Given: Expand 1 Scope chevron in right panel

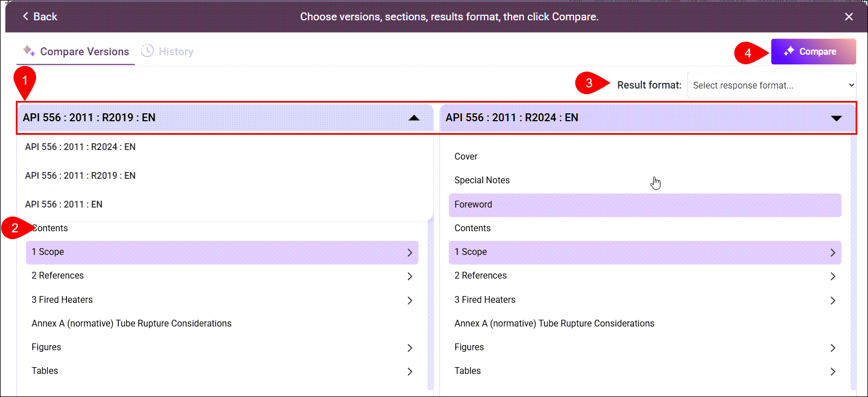Looking at the screenshot, I should [x=833, y=253].
